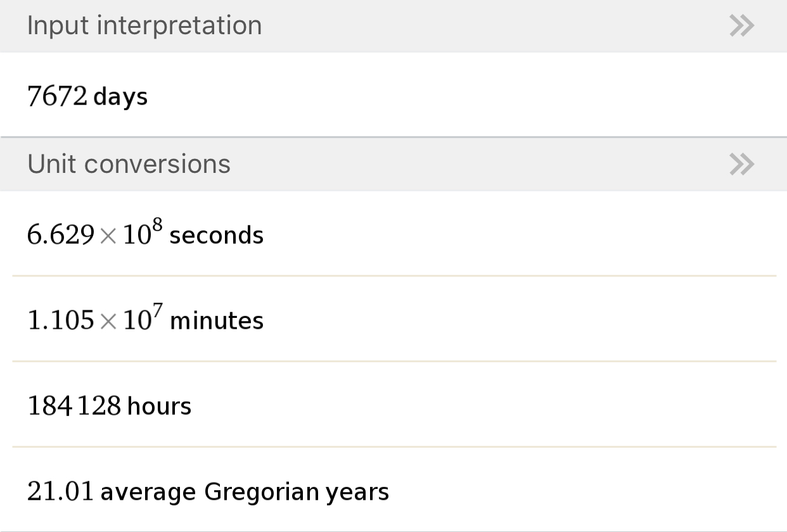Select the 21.01 years value
The height and width of the screenshot is (532, 787).
coord(61,492)
